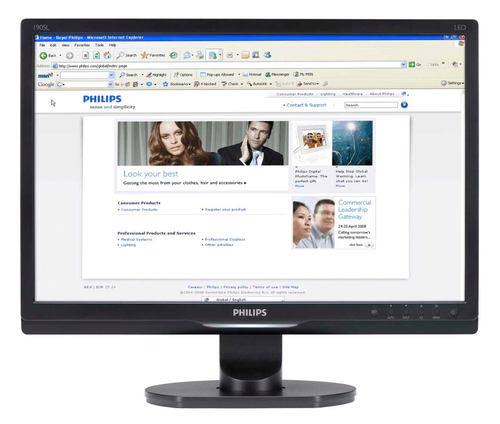Click the green Back arrow button

(x=48, y=55)
